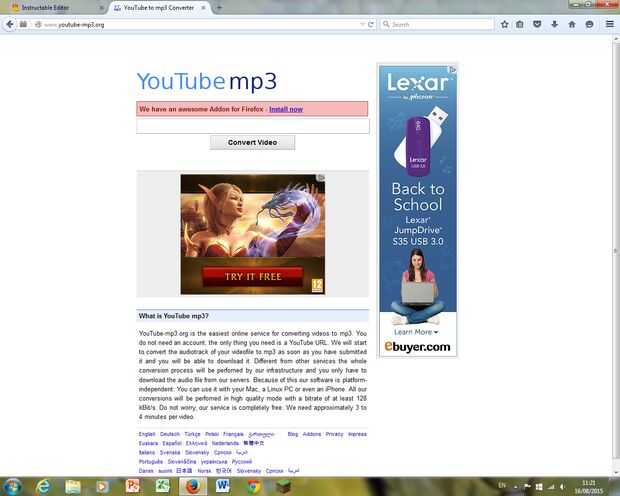Image resolution: width=620 pixels, height=496 pixels.
Task: Show hidden tray icons arrow
Action: [516, 487]
